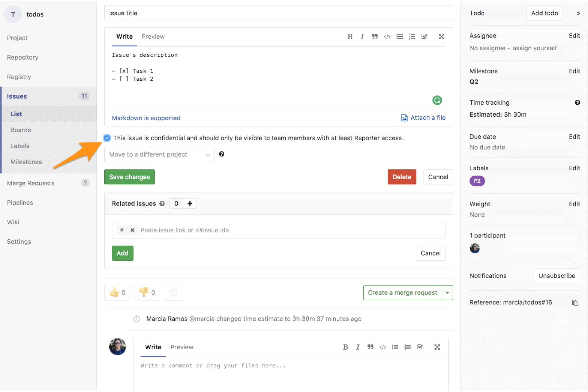588x392 pixels.
Task: Click the Related issues help icon
Action: pos(162,204)
